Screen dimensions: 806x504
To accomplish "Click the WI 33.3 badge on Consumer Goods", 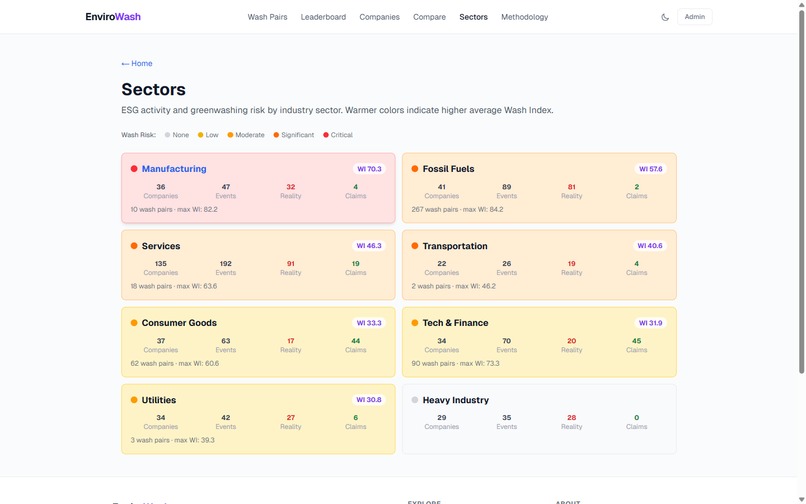I will click(369, 323).
